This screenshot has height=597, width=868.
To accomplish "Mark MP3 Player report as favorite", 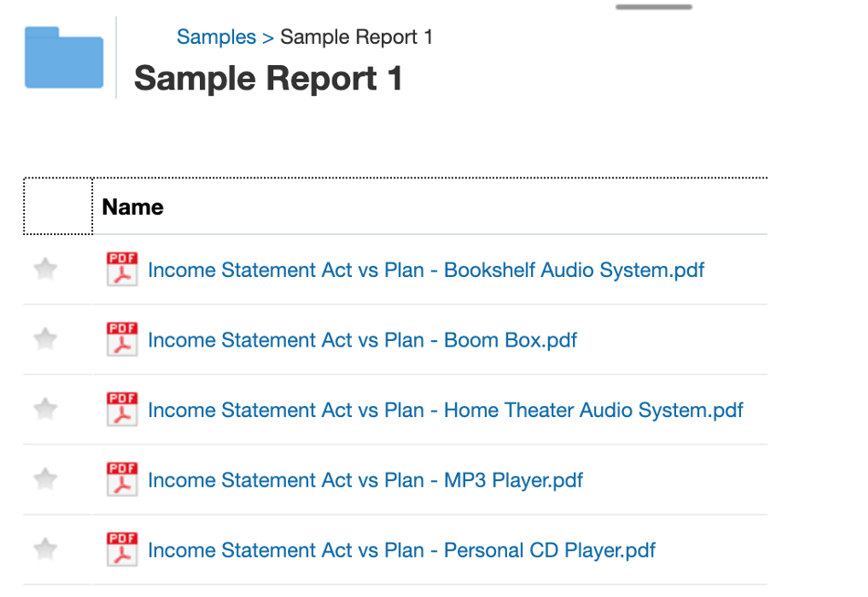I will coord(45,479).
